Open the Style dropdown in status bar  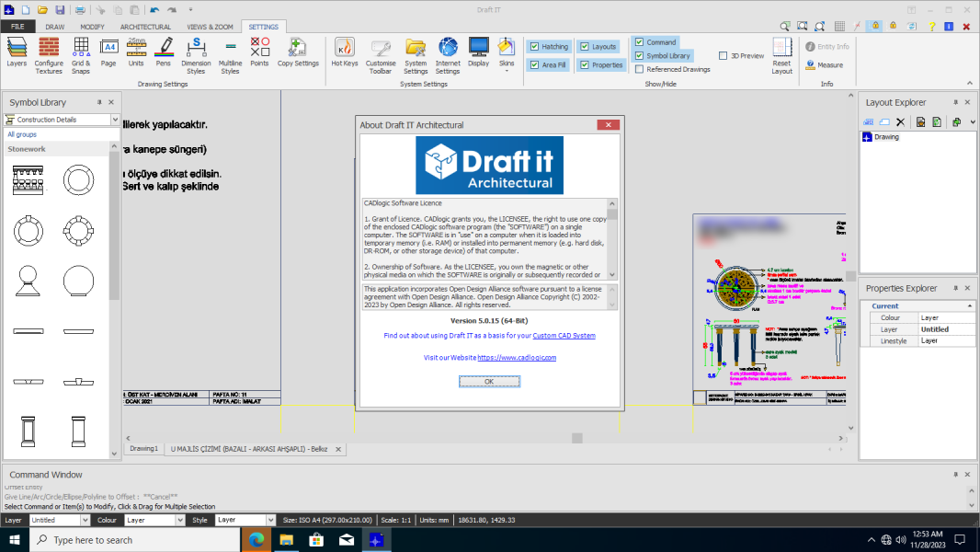coord(270,520)
